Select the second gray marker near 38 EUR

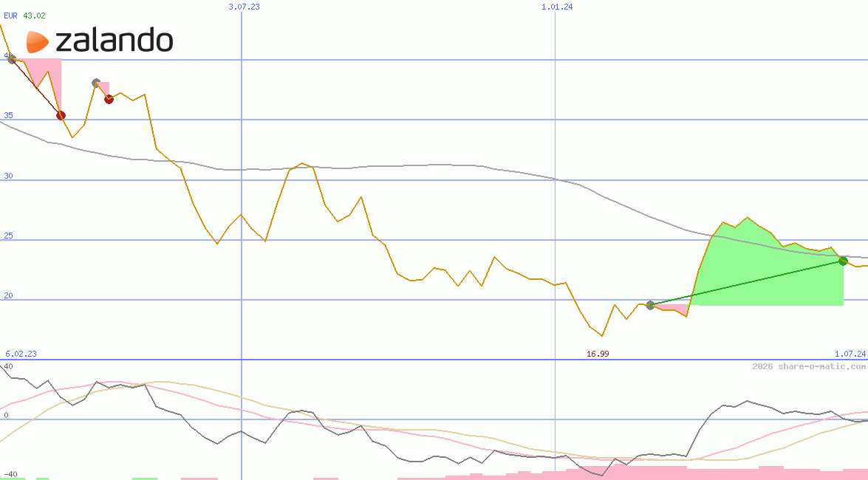(96, 83)
